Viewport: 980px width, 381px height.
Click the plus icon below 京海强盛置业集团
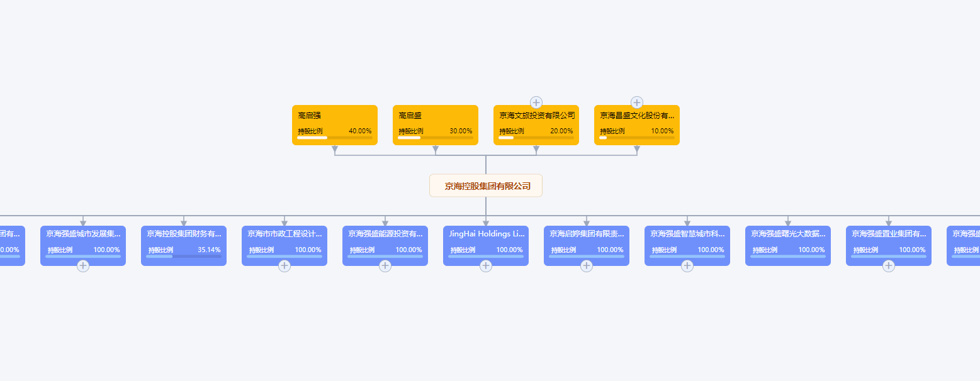coord(889,265)
